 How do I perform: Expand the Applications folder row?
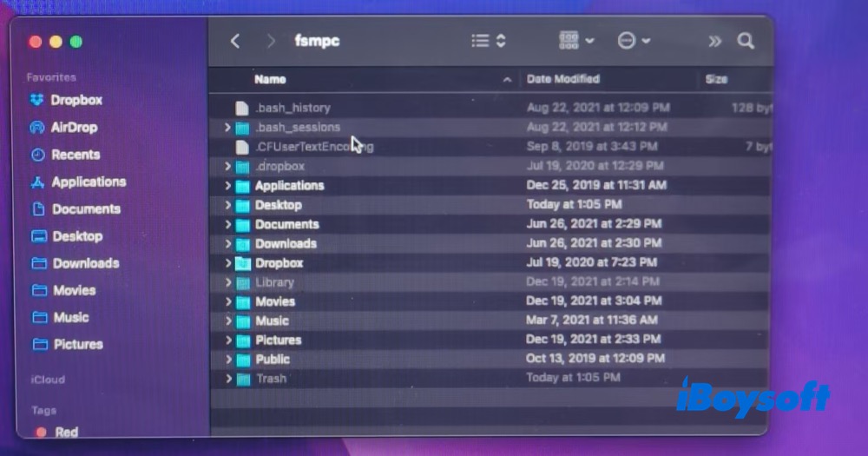click(227, 186)
